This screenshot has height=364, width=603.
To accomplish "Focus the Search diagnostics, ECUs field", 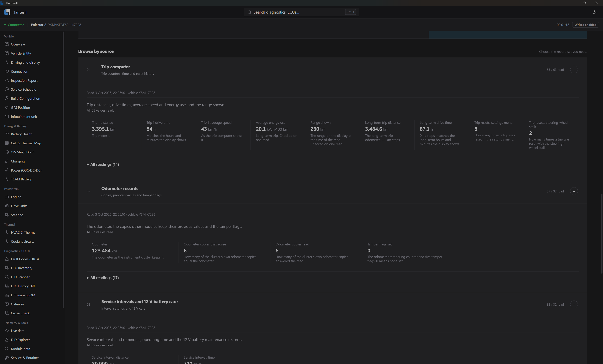I will point(301,12).
